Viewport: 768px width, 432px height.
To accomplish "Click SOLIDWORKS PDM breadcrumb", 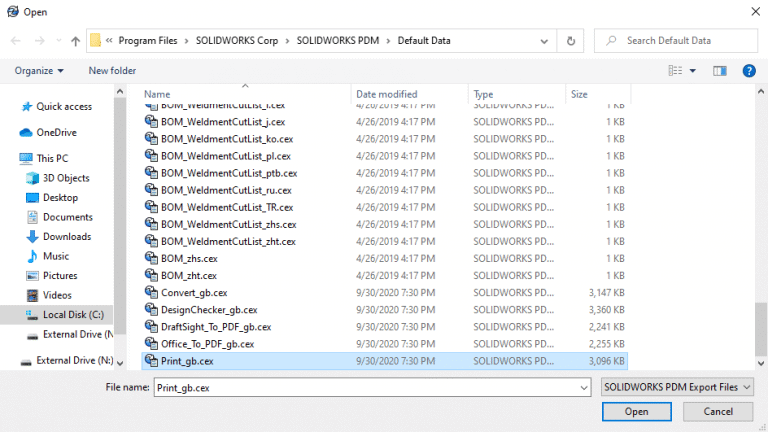I will pos(338,41).
